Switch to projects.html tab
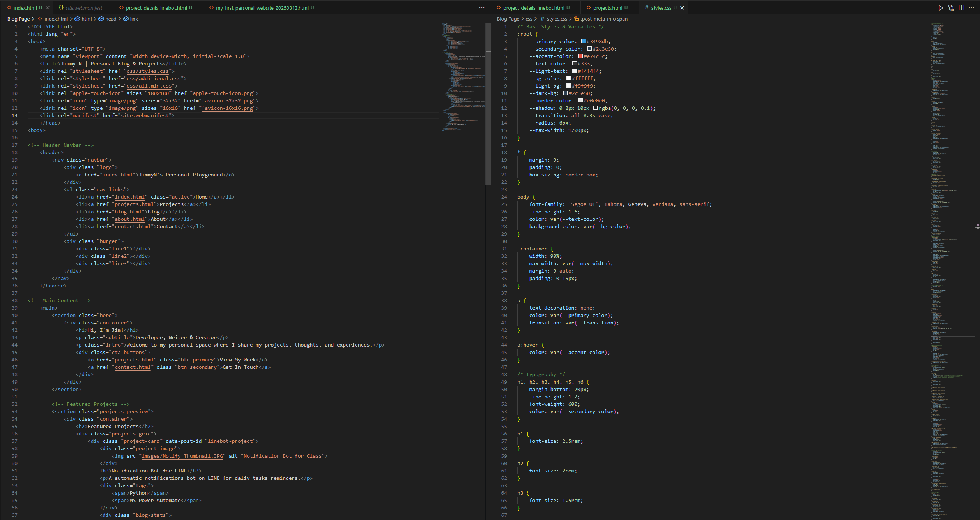980x520 pixels. pyautogui.click(x=607, y=8)
